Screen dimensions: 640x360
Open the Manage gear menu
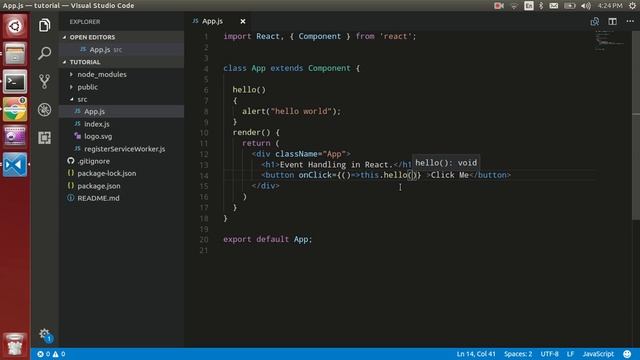click(44, 335)
